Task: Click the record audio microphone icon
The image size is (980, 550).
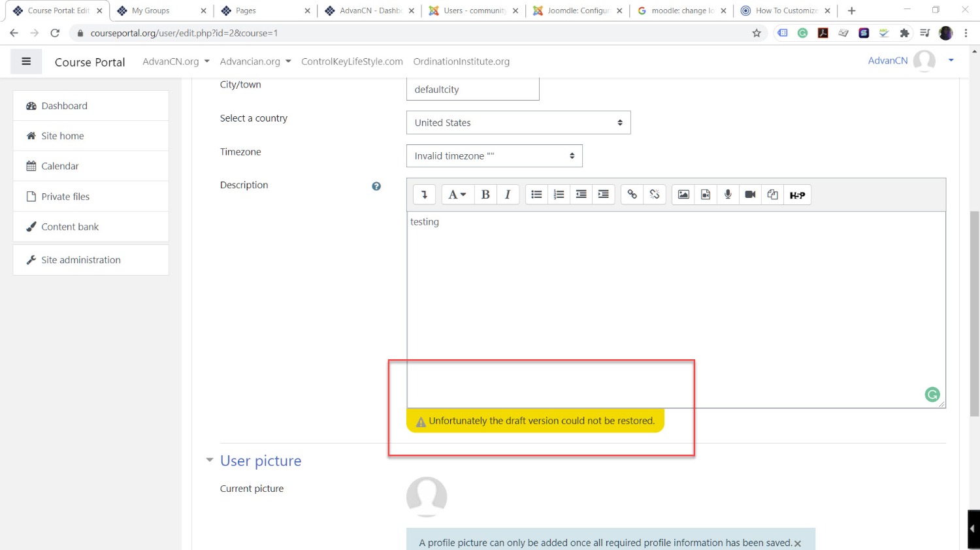Action: click(728, 195)
